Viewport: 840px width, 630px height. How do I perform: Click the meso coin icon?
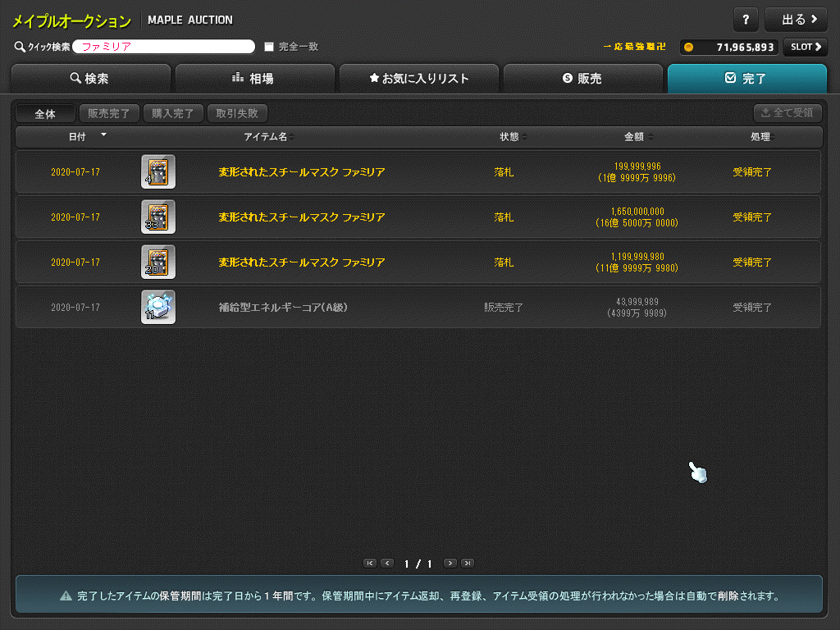[x=689, y=47]
